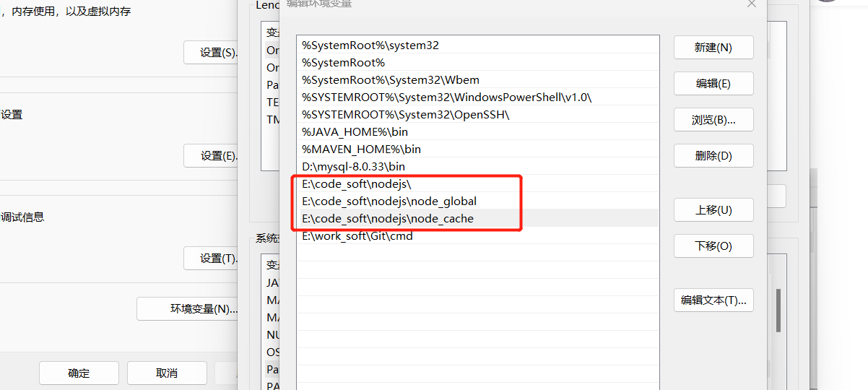Move the entry down with 下移(O)
Screen dimensions: 868x390
click(713, 246)
